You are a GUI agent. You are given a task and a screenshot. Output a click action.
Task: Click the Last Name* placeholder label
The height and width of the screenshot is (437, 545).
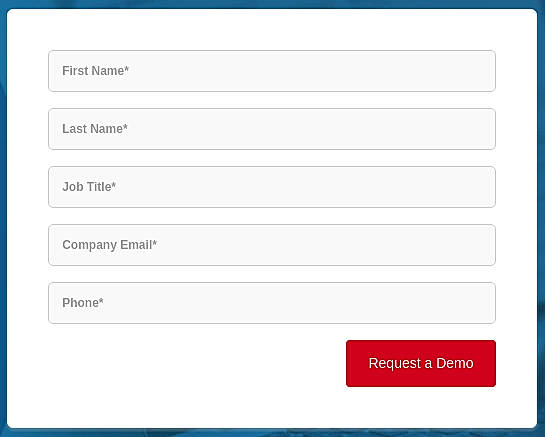(95, 129)
